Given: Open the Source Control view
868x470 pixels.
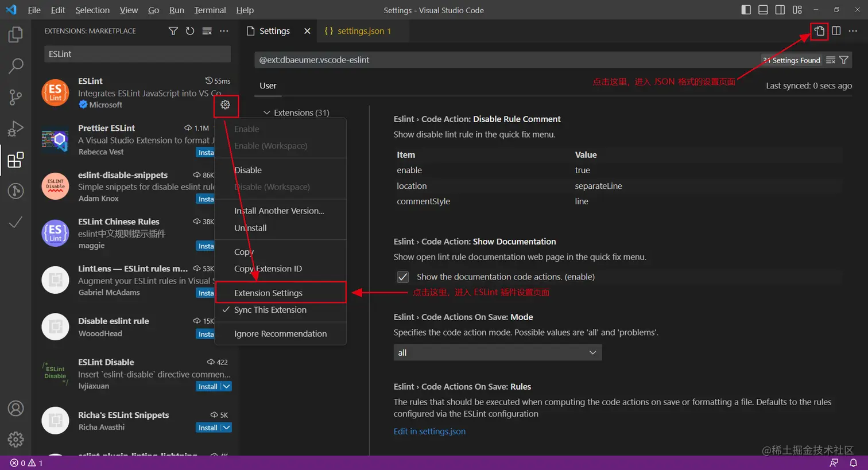Looking at the screenshot, I should coord(15,97).
